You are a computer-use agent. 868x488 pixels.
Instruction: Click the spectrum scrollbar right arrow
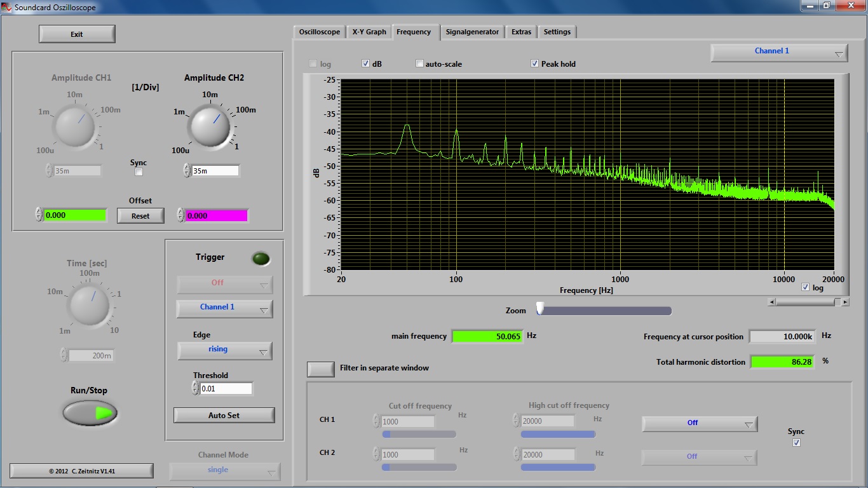pyautogui.click(x=845, y=302)
